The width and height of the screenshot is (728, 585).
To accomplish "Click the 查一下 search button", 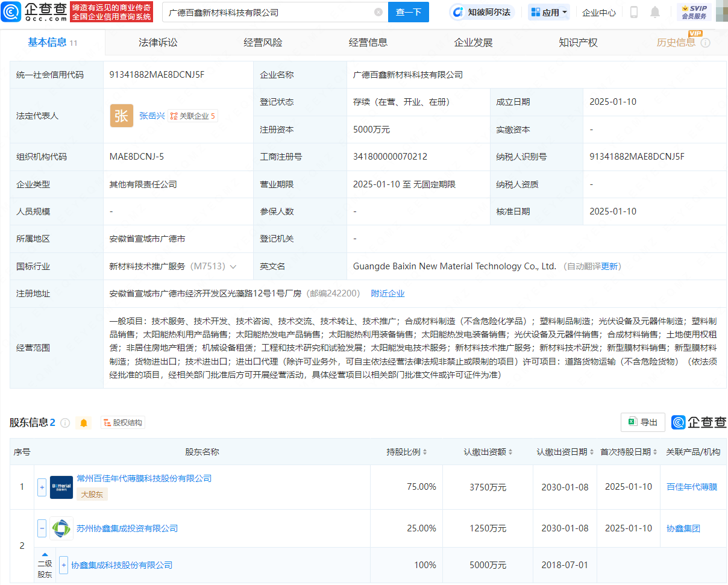I will 408,12.
